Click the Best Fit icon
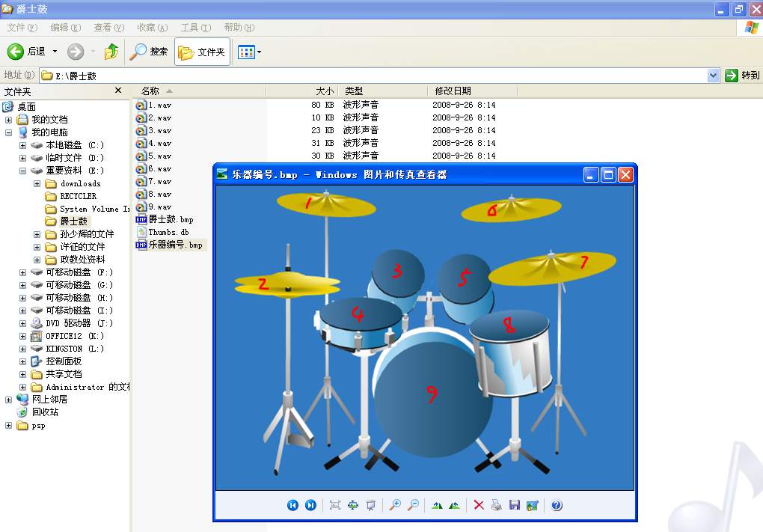 click(x=335, y=506)
